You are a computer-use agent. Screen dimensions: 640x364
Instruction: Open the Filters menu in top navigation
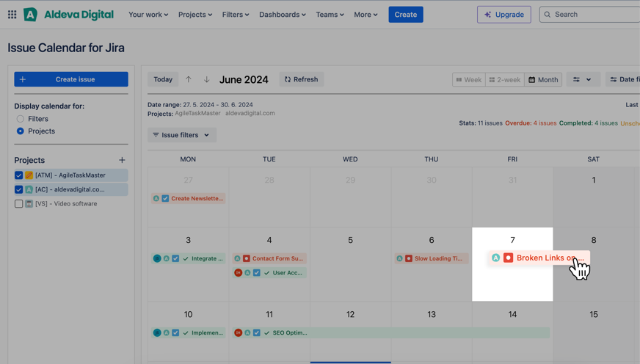pyautogui.click(x=236, y=15)
